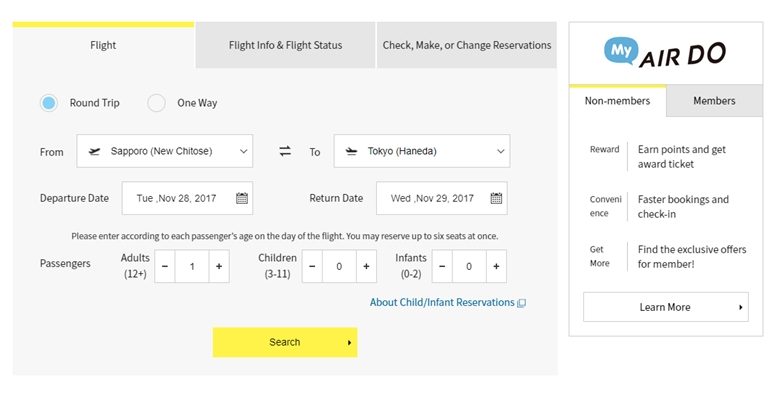
Task: Switch to Flight Info & Flight Status tab
Action: coord(286,45)
